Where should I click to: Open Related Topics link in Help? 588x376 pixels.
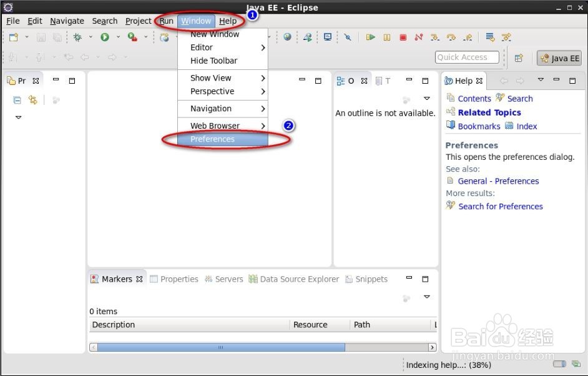point(489,112)
